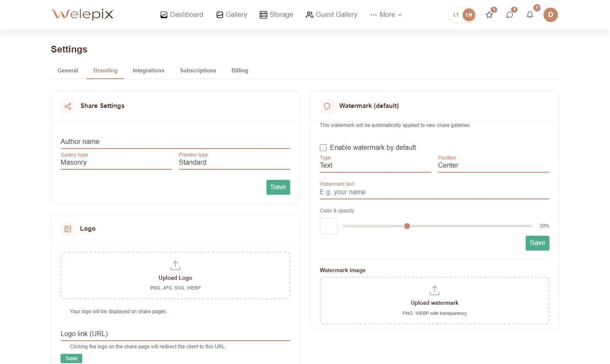Click the Upload Logo arrow icon
This screenshot has width=610, height=364.
175,265
